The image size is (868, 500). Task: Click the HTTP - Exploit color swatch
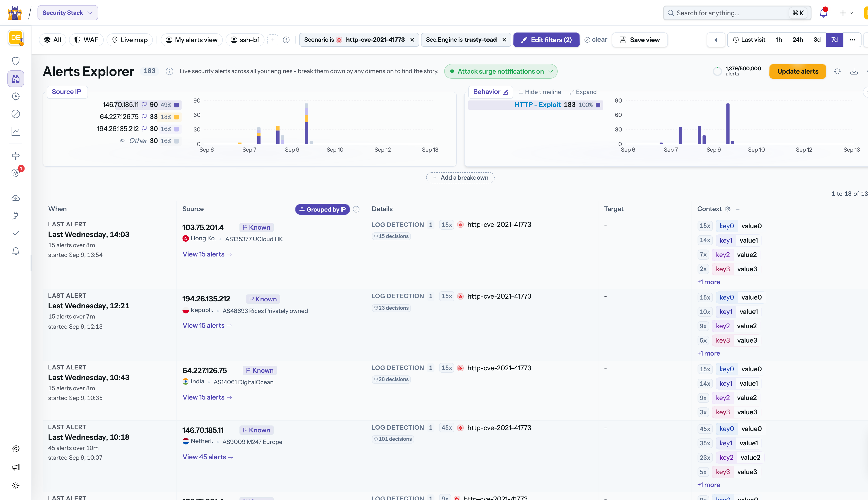(x=598, y=105)
